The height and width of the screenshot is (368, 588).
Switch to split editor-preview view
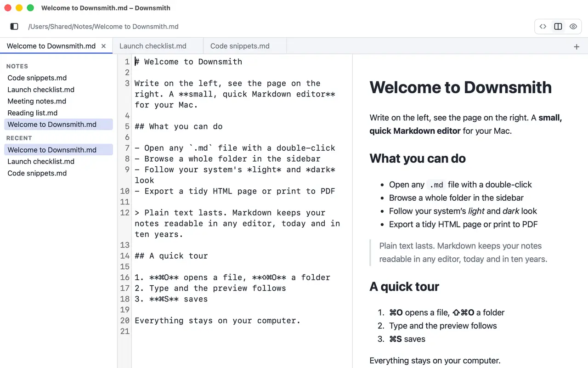coord(558,27)
